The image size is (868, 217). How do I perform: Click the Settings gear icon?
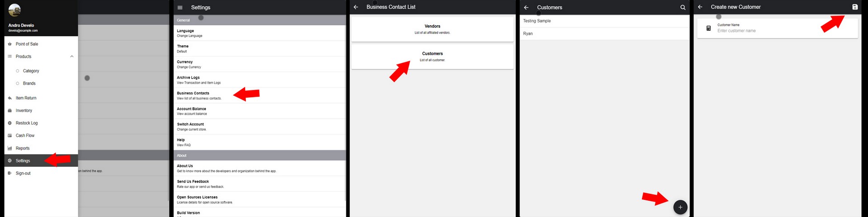pyautogui.click(x=10, y=160)
